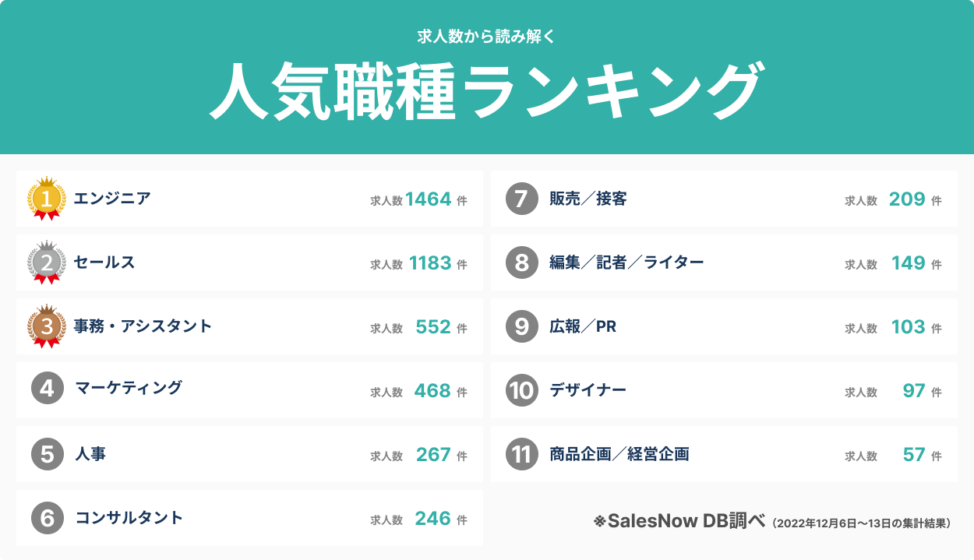Click the 事務・アシスタント label

click(x=143, y=326)
